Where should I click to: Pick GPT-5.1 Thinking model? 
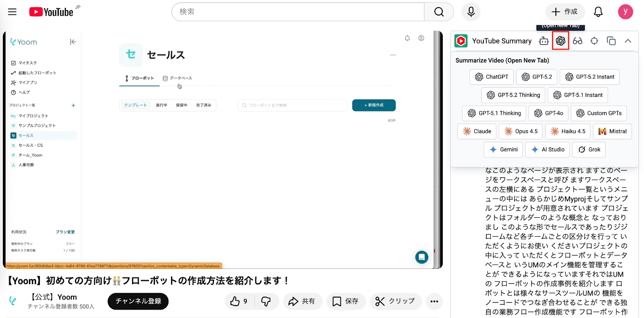click(x=494, y=113)
